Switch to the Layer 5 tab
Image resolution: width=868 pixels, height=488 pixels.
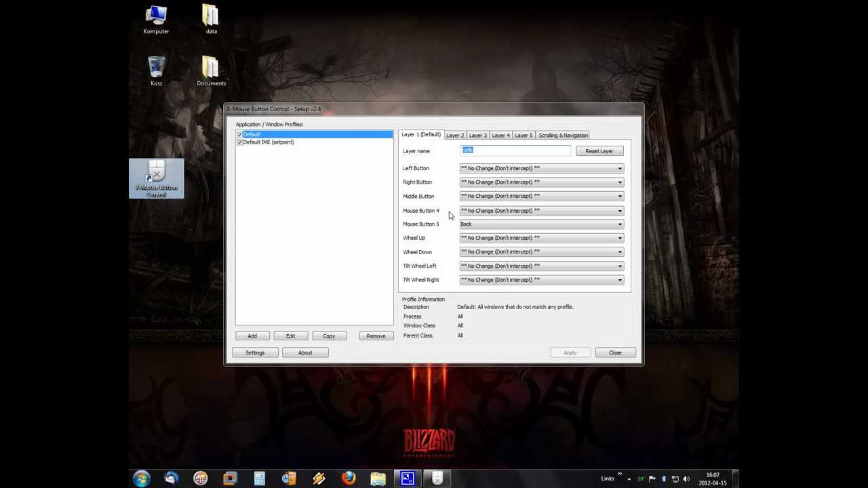[x=524, y=135]
